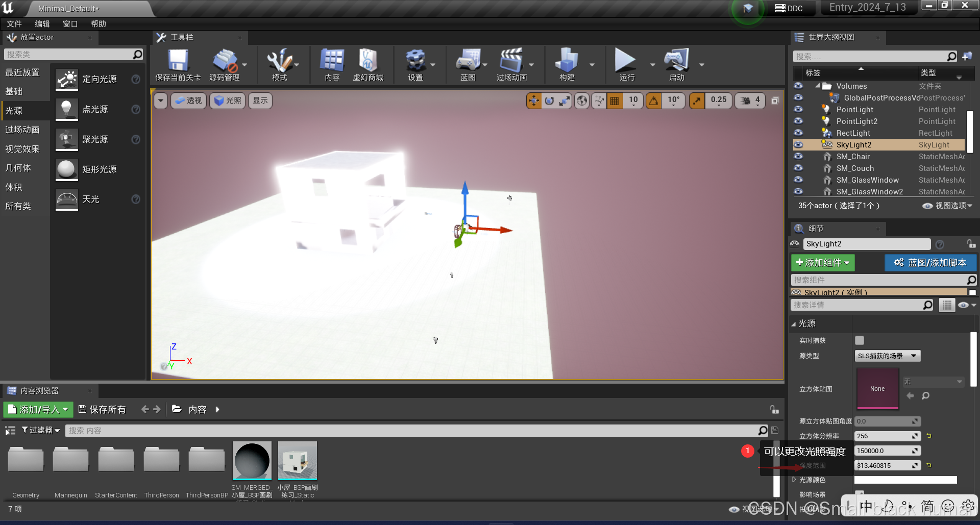Enable the Real Time Capture (实时捕获) checkbox
Viewport: 980px width, 525px height.
[860, 340]
